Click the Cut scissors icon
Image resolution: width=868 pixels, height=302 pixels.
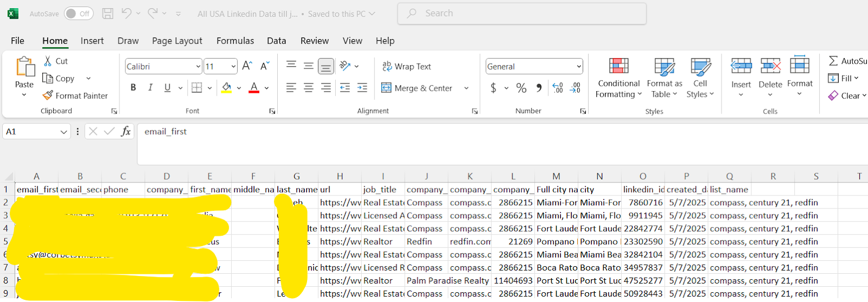point(48,61)
